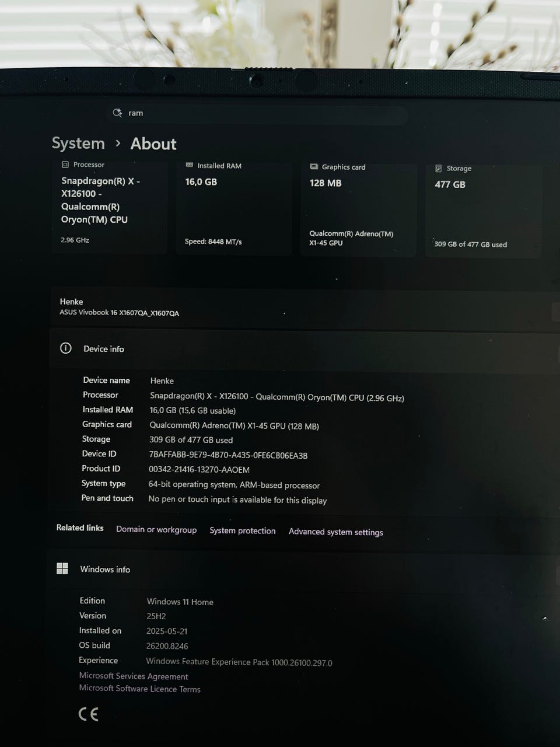The image size is (560, 747).
Task: Open System protection settings
Action: pyautogui.click(x=242, y=530)
